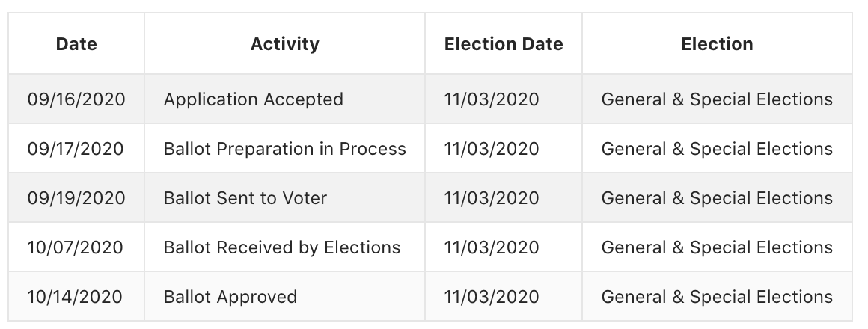Click election name in Ballot Sent row
The width and height of the screenshot is (868, 329).
(717, 197)
